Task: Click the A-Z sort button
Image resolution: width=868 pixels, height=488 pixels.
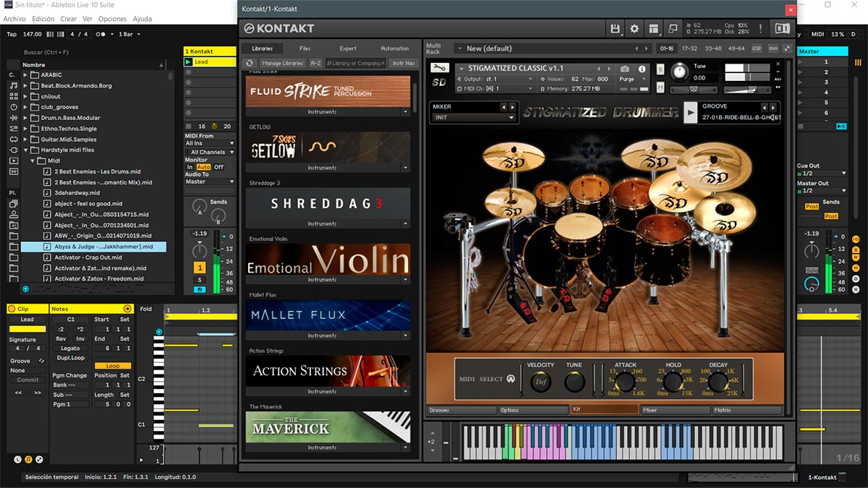Action: [316, 64]
